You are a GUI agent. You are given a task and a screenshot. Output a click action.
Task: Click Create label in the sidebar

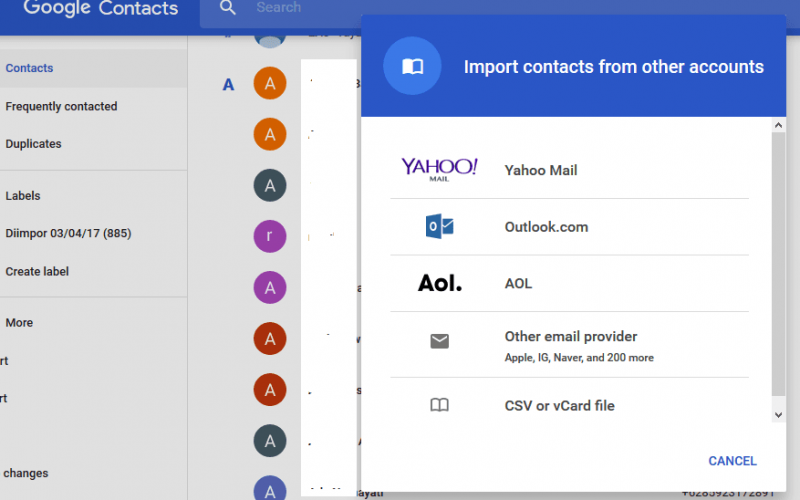click(37, 271)
